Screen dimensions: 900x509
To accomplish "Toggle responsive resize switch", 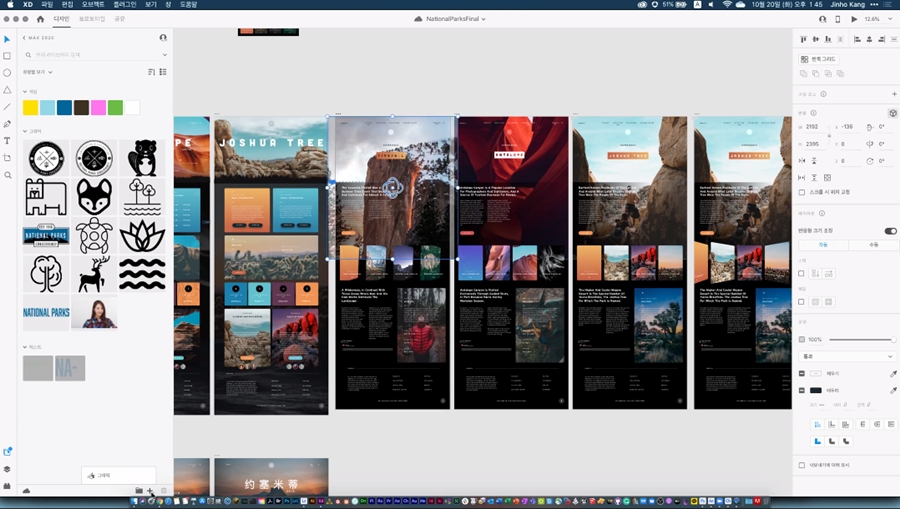I will click(x=890, y=231).
